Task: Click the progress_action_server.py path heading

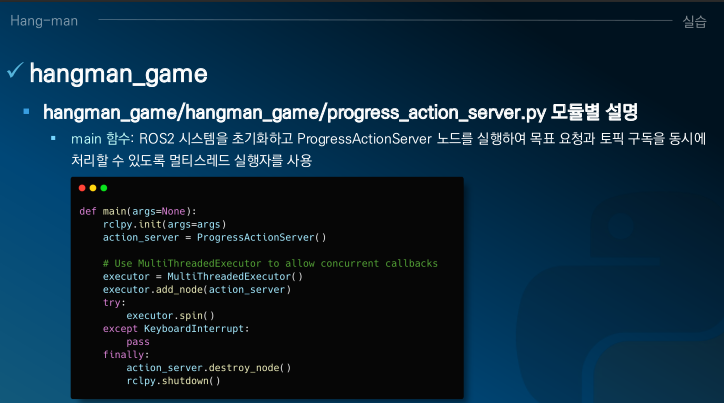Action: (x=340, y=112)
